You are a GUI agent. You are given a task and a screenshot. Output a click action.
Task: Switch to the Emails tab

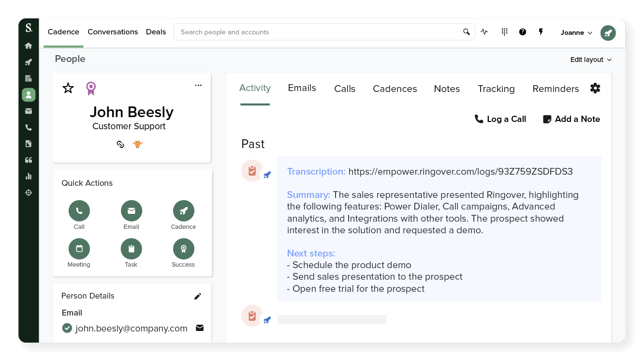pyautogui.click(x=302, y=88)
